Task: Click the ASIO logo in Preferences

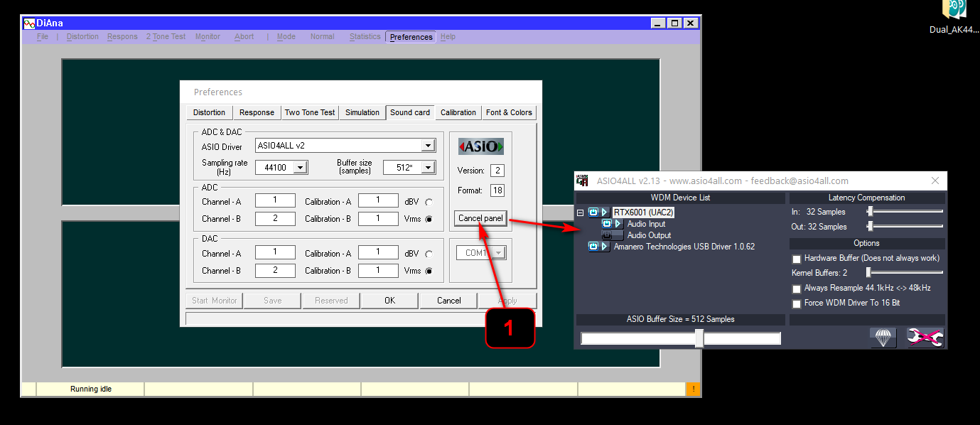Action: [x=481, y=146]
